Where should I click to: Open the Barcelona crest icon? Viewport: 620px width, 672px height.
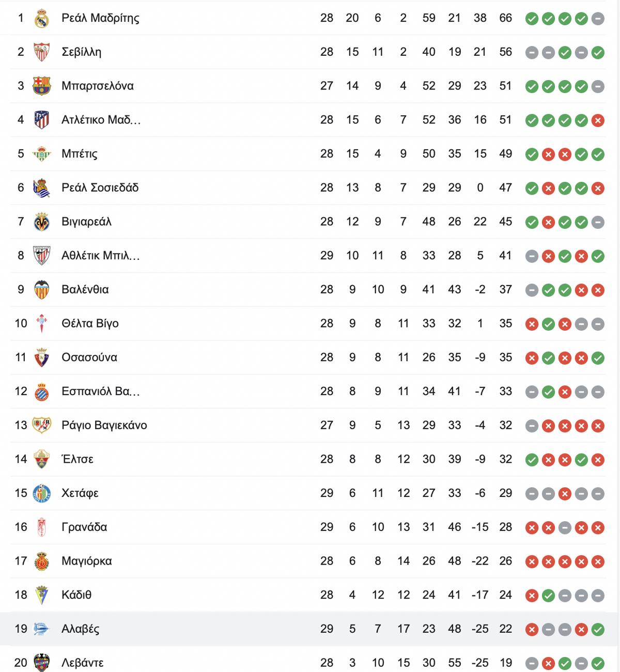coord(41,86)
